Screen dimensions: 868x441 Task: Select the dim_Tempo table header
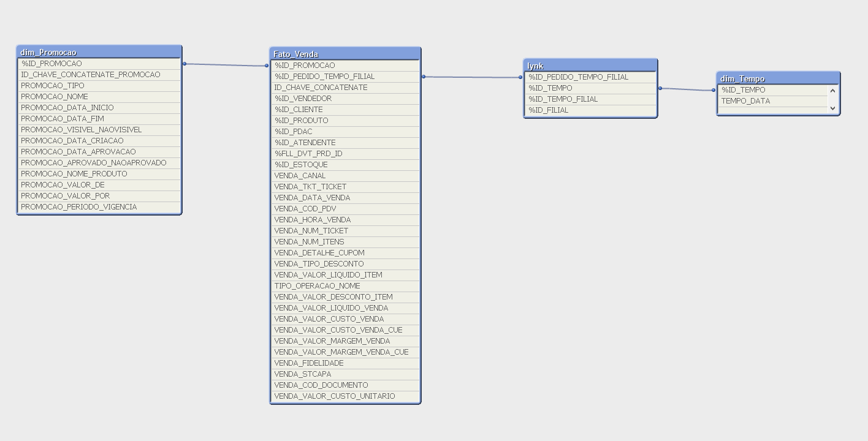click(x=778, y=78)
